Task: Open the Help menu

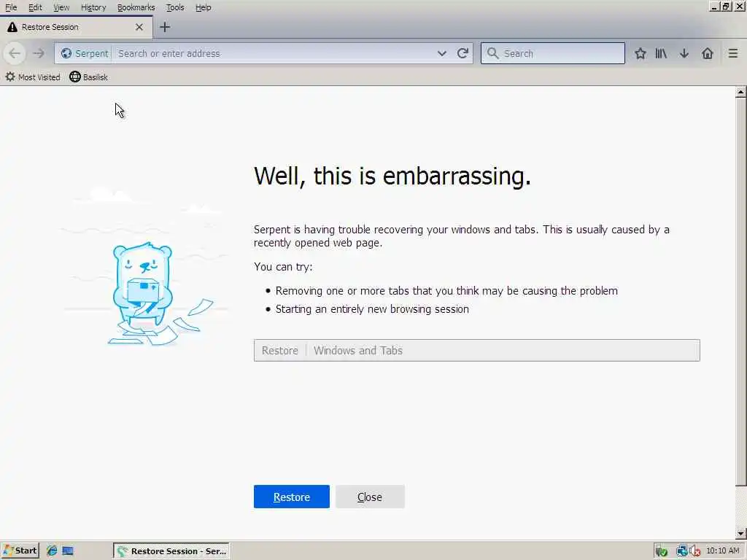Action: 204,7
